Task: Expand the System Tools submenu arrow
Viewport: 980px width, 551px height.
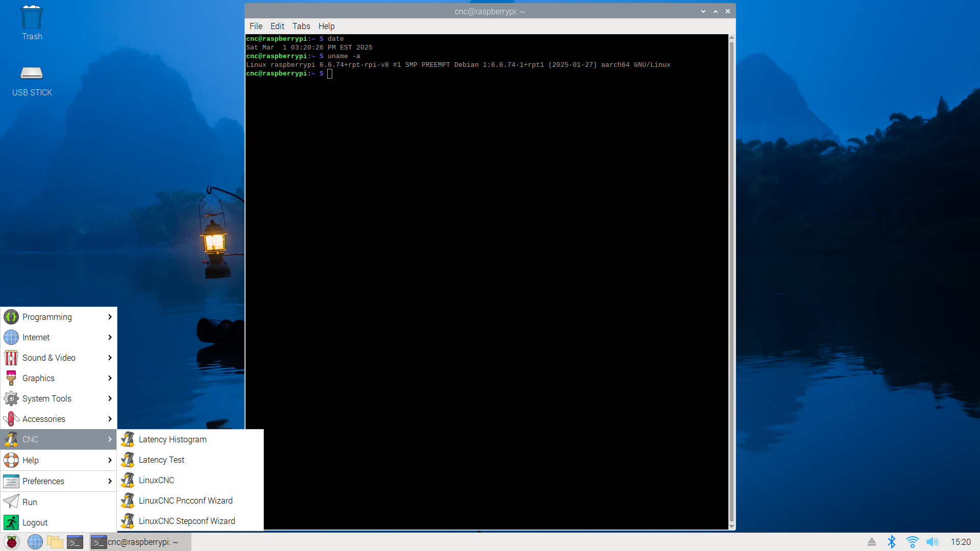Action: (x=110, y=398)
